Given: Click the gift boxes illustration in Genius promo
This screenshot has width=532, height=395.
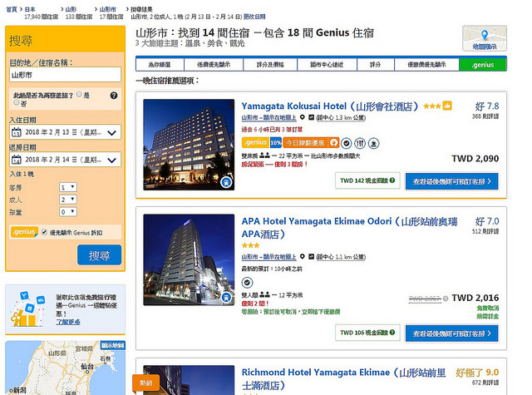Looking at the screenshot, I should 27,309.
